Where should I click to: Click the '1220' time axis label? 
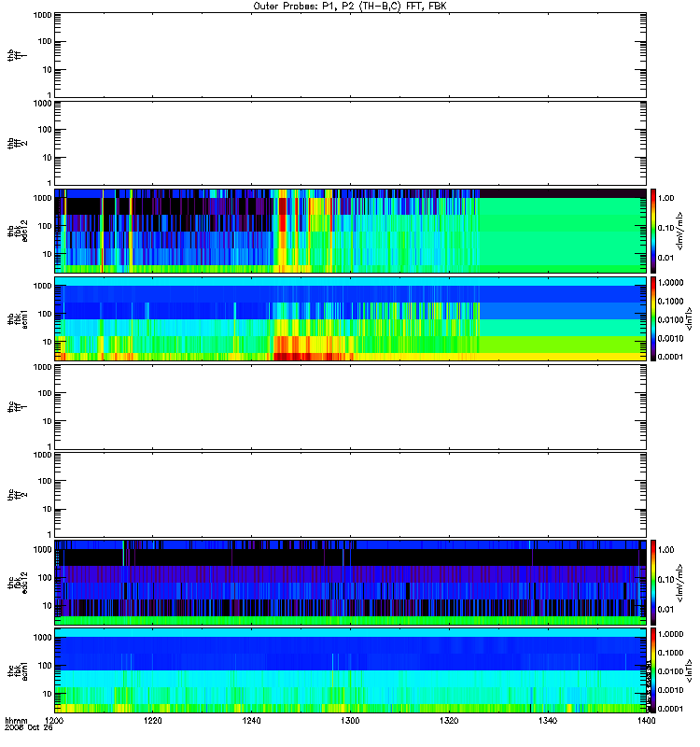coord(153,721)
